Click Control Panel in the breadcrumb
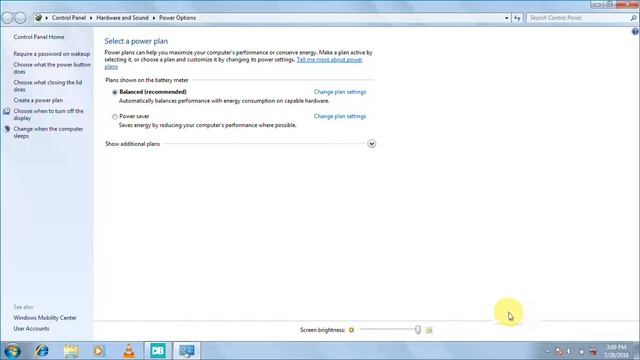 pyautogui.click(x=69, y=18)
